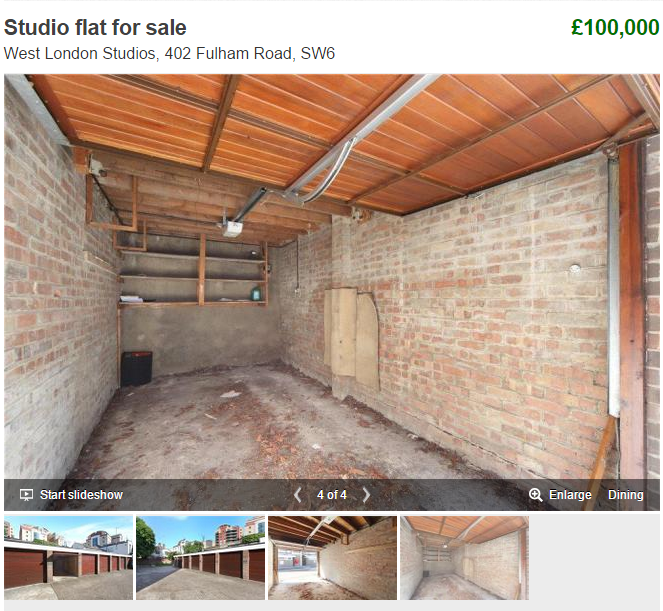Click the Studio flat for sale heading
Screen dimensions: 663x611
(x=95, y=27)
